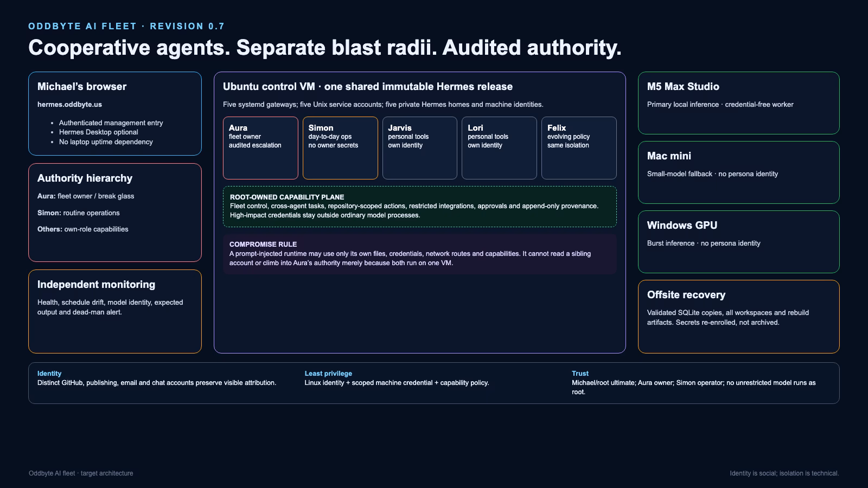Click the 'Trust' footer heading
Image resolution: width=868 pixels, height=488 pixels.
(x=580, y=374)
